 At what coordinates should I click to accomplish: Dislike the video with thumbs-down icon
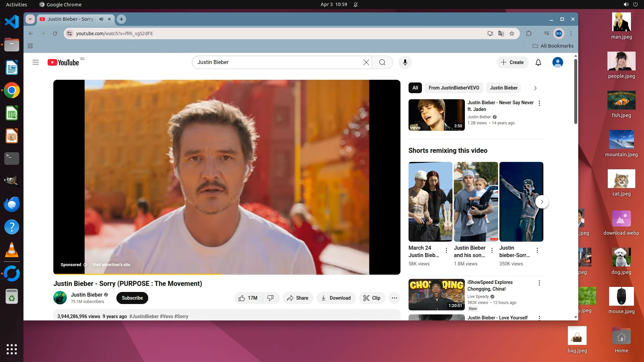[x=270, y=298]
